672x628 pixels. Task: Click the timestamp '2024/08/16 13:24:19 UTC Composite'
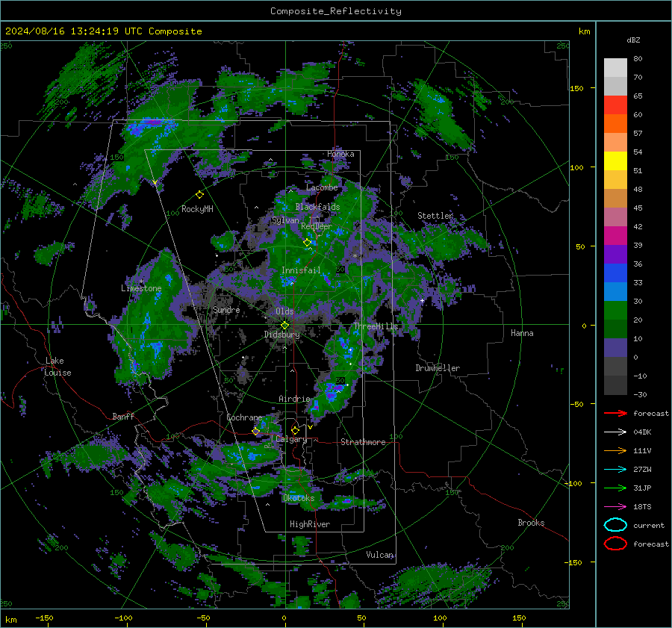point(103,31)
